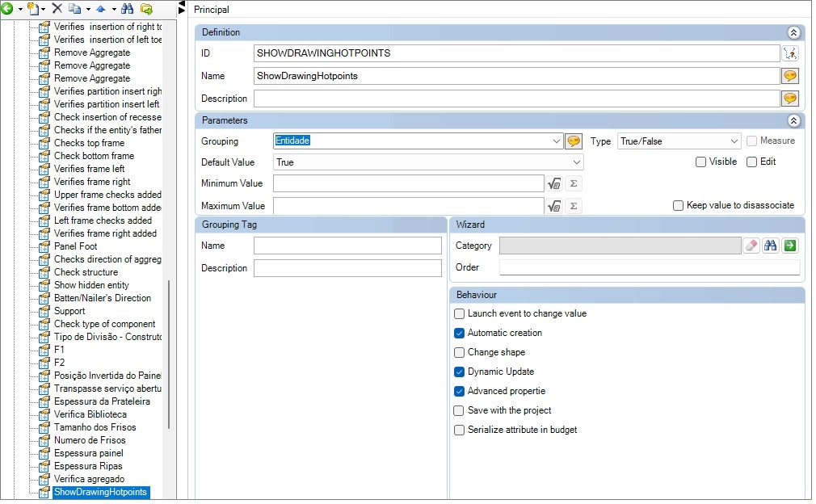Click the green back arrow icon
This screenshot has width=816, height=504.
7,8
